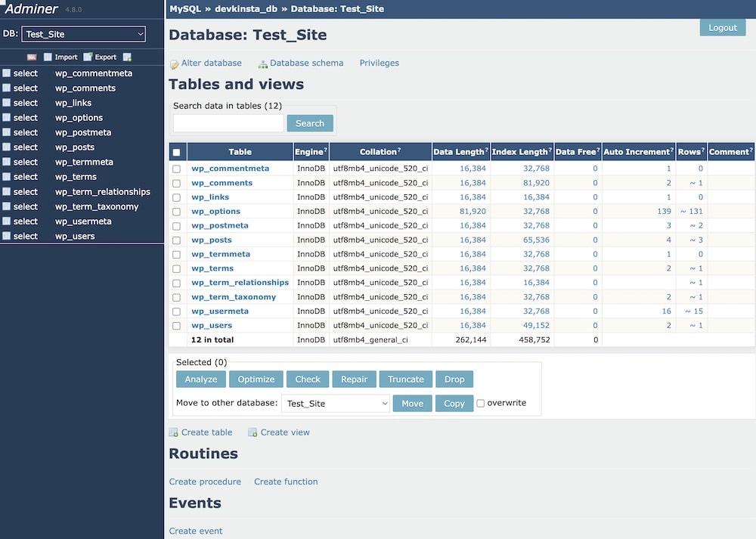Click the Search button
Viewport: 756px width, 539px height.
[x=310, y=123]
